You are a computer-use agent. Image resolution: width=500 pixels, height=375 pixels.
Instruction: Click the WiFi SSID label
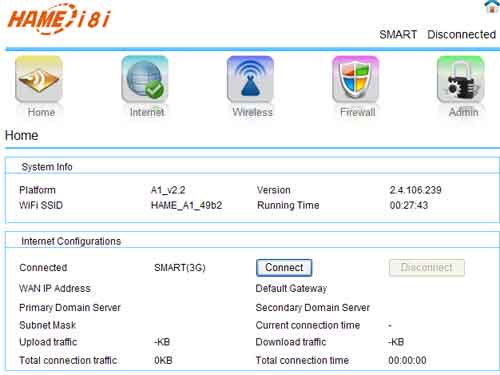[41, 205]
